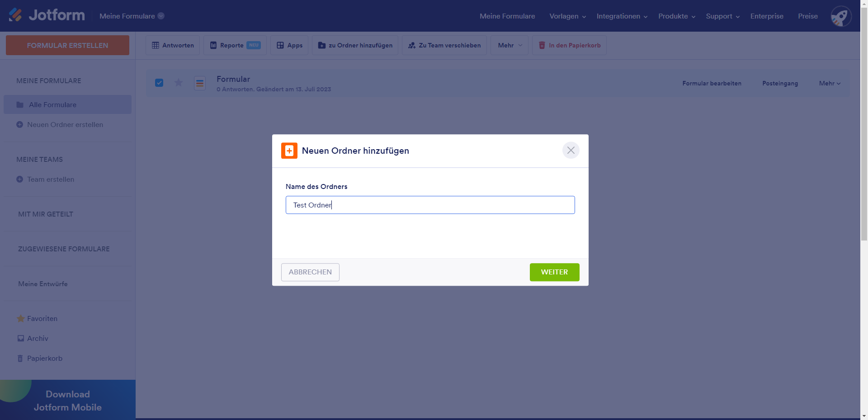This screenshot has width=868, height=420.
Task: Open the Preise page
Action: pos(808,16)
